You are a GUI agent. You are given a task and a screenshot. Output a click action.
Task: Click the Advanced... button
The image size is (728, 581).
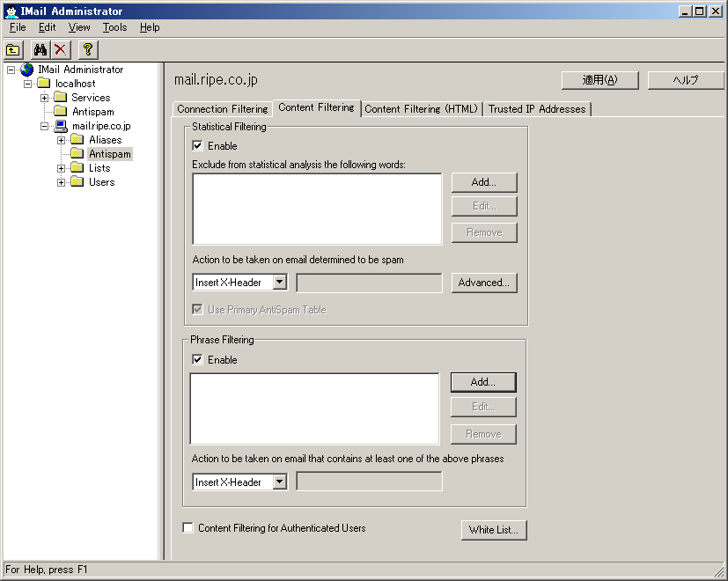(483, 283)
